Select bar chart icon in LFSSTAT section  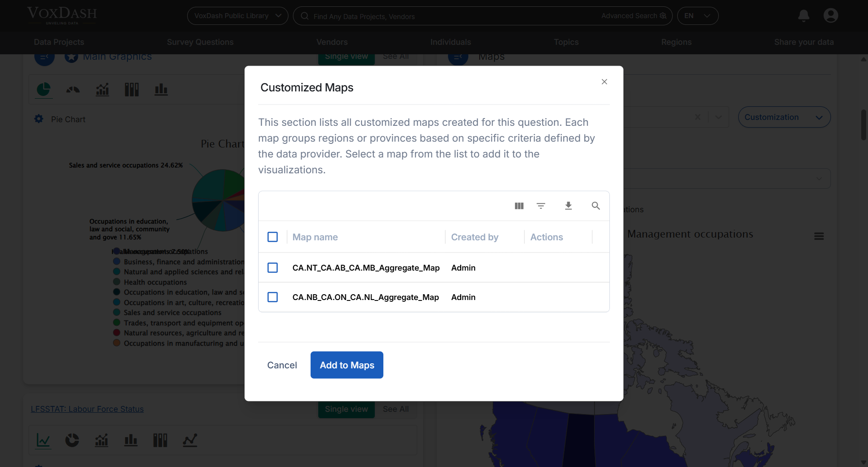[131, 440]
